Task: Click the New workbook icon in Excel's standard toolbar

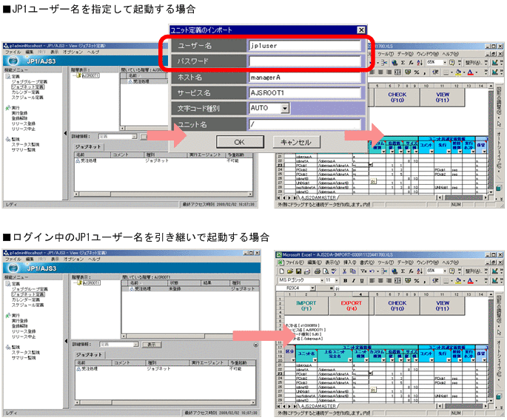Action: click(282, 271)
